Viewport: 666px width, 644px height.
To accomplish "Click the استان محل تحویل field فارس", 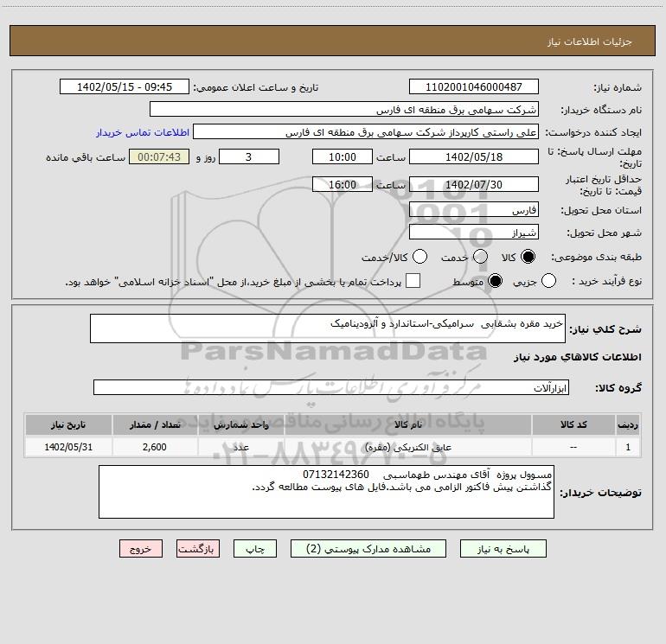I will tap(474, 209).
